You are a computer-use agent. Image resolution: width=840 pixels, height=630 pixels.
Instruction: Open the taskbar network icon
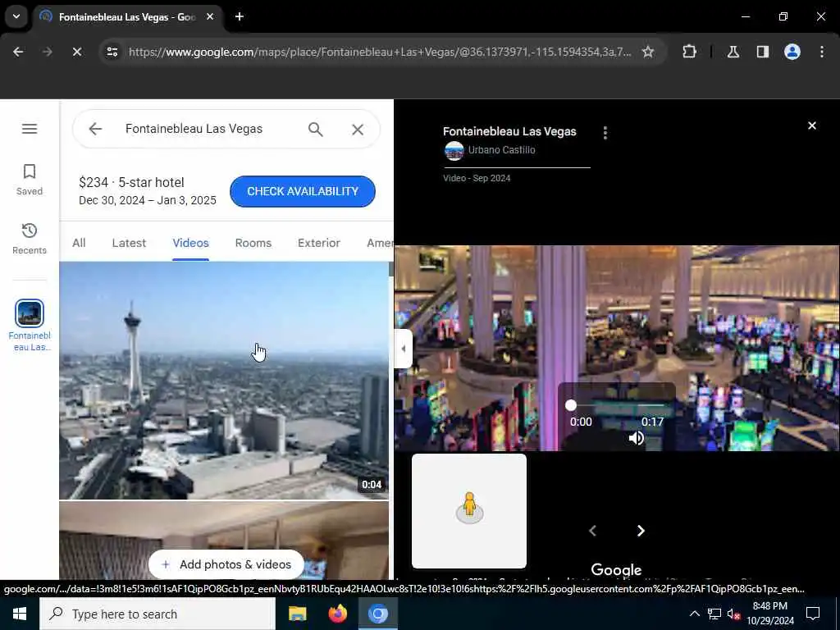coord(714,614)
